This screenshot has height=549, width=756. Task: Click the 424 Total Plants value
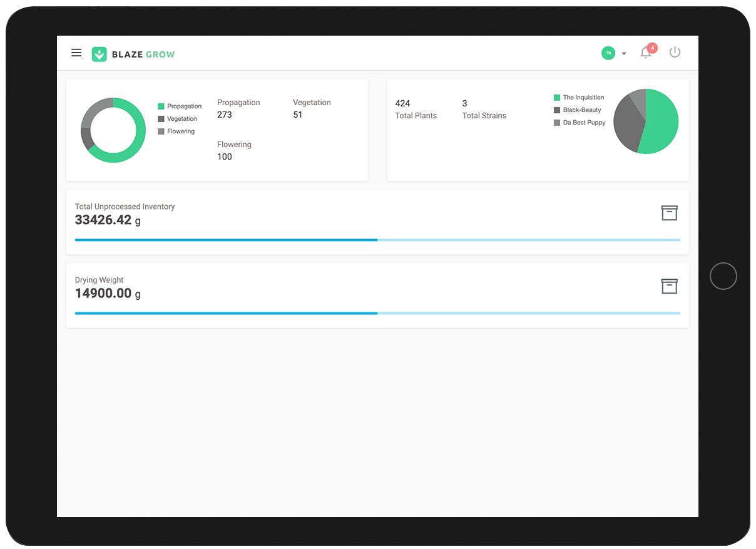tap(402, 103)
